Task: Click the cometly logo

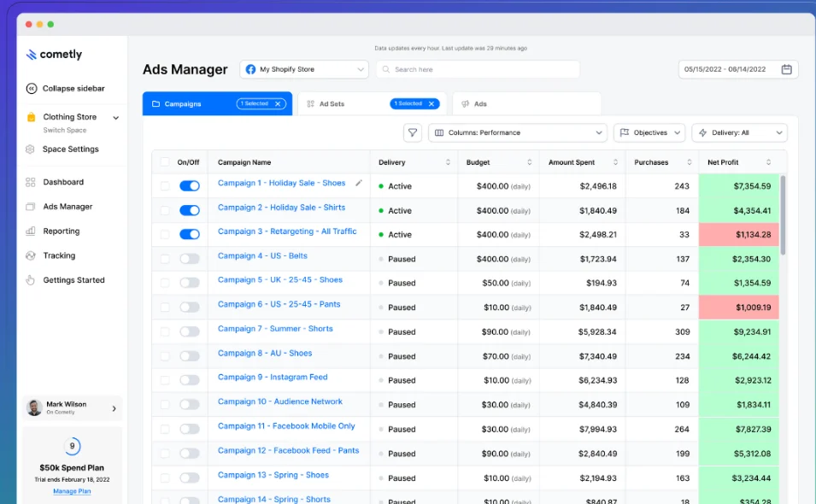Action: (54, 54)
